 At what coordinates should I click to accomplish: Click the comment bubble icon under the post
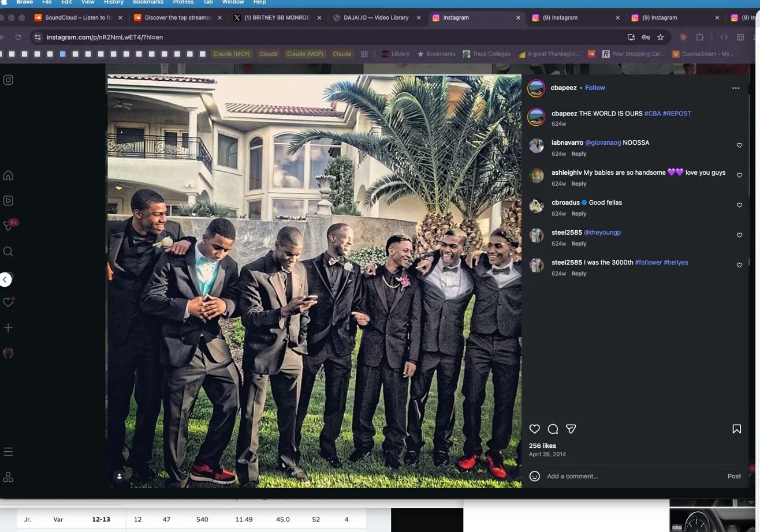tap(553, 429)
